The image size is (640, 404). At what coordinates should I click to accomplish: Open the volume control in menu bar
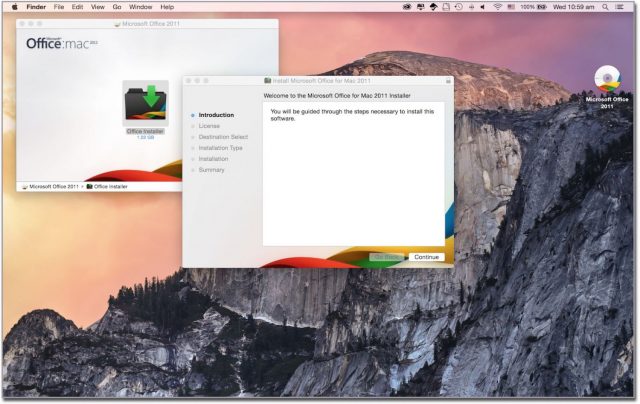483,7
